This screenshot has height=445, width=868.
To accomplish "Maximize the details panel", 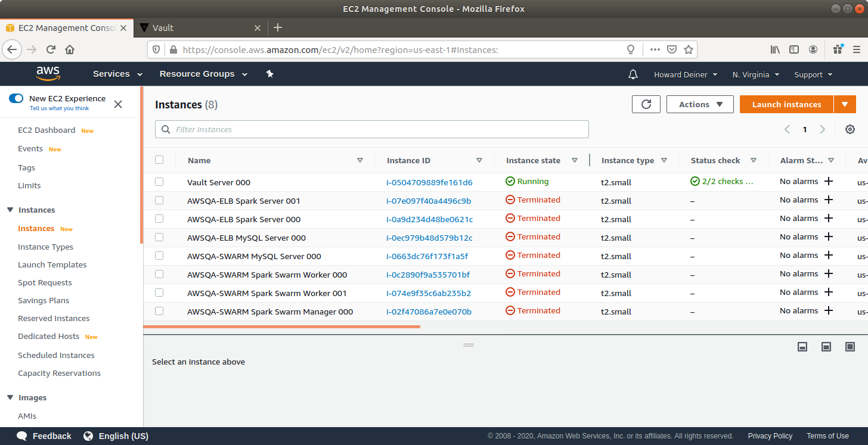I will 850,347.
